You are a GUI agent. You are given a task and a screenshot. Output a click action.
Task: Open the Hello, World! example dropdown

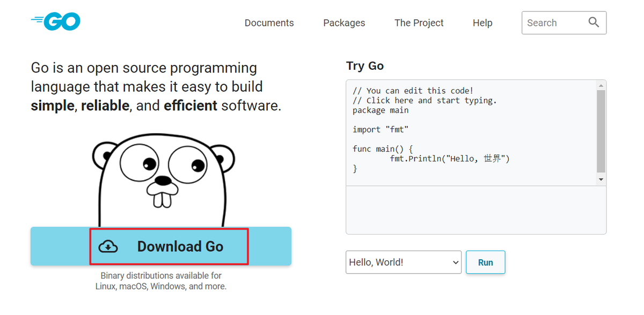point(404,262)
